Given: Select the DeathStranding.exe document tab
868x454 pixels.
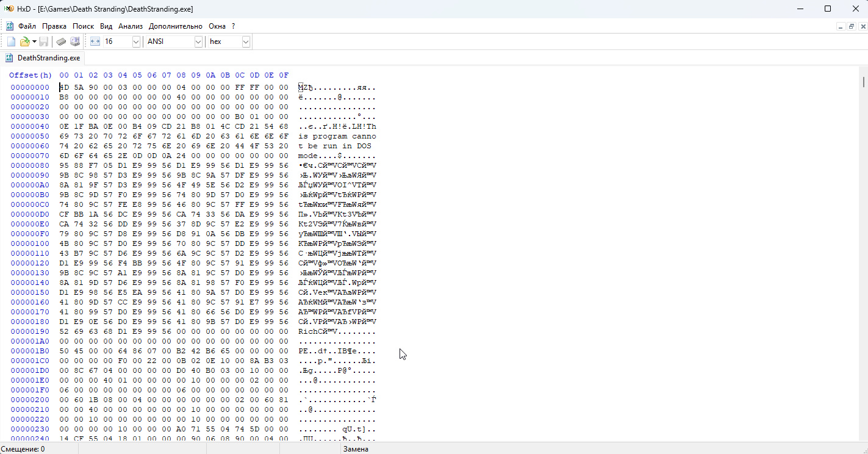Looking at the screenshot, I should click(x=43, y=58).
